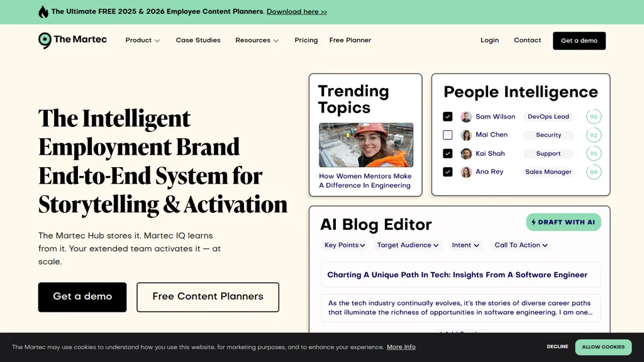The image size is (644, 362).
Task: Click the Sales Manager role tag
Action: [548, 172]
